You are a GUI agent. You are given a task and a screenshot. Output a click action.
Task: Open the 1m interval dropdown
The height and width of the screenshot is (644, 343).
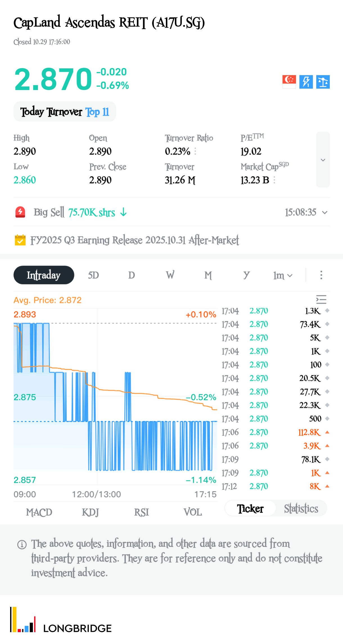(283, 275)
